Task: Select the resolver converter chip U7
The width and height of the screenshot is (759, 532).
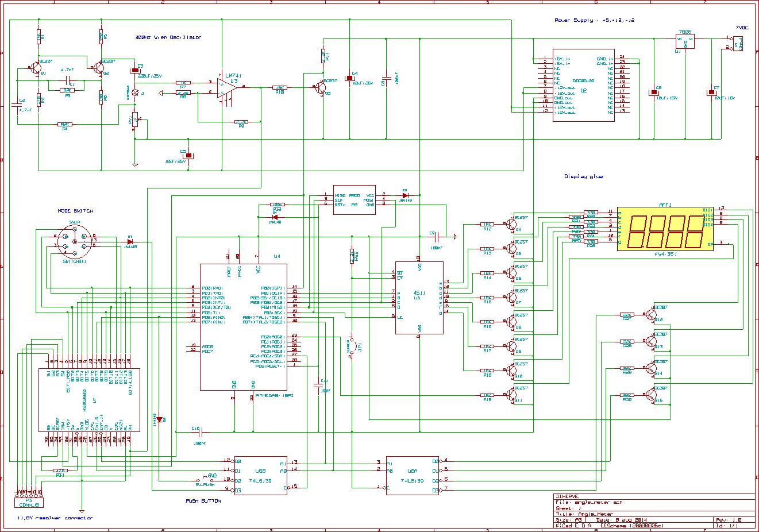Action: point(89,400)
